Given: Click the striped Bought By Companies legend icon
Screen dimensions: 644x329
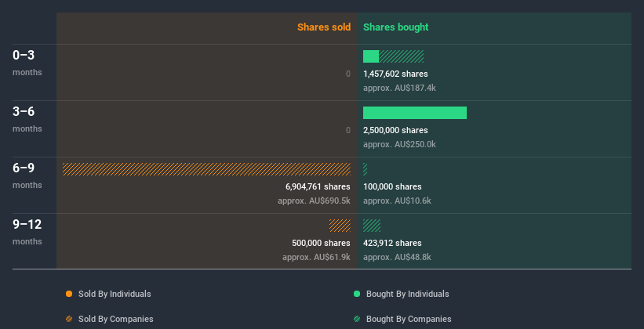Looking at the screenshot, I should (357, 319).
